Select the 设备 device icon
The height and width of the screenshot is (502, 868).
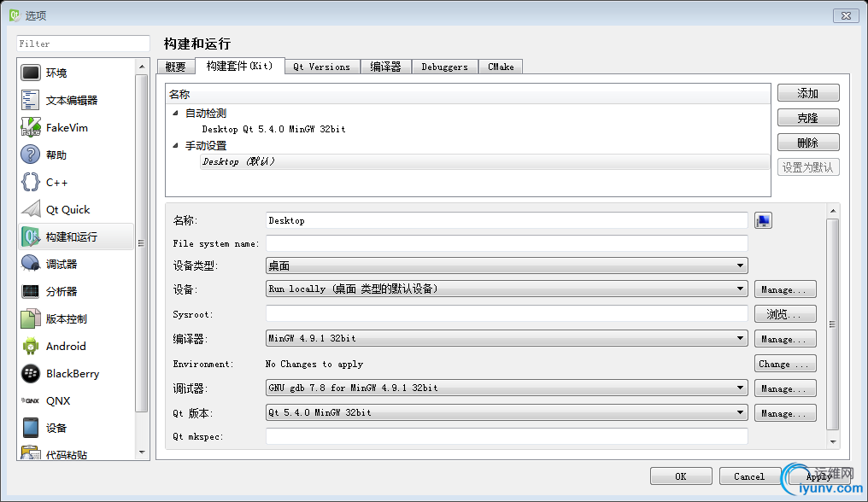click(31, 428)
